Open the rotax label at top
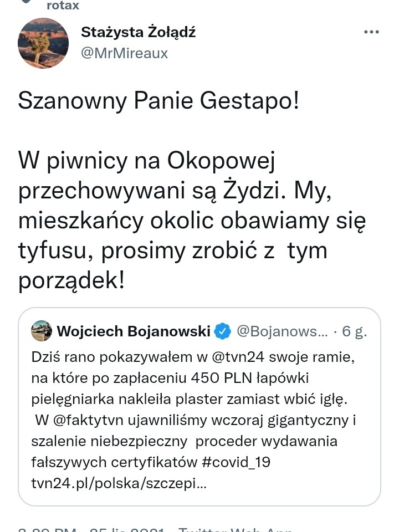 pyautogui.click(x=63, y=5)
